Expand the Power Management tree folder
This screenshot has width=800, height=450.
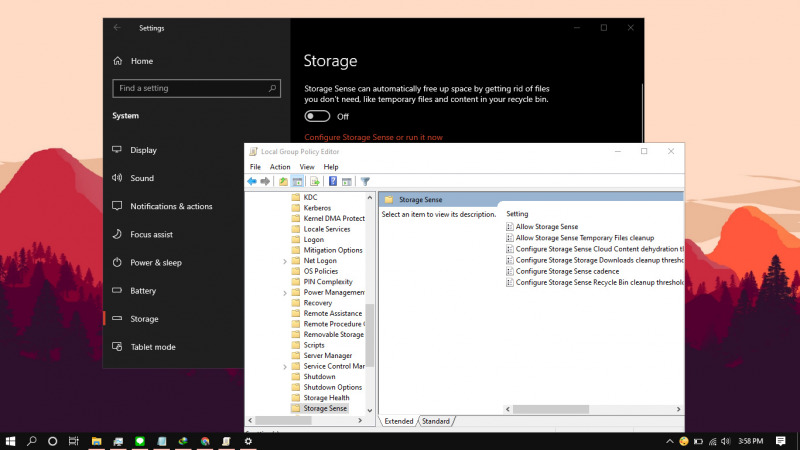coord(285,293)
